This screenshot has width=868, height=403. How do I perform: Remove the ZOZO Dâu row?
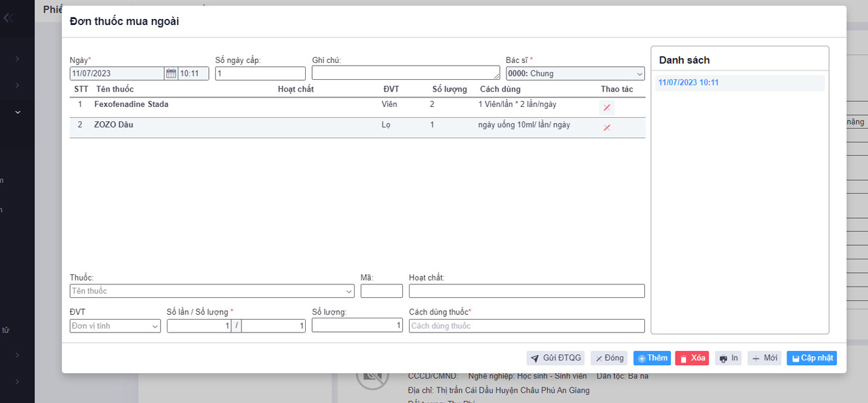pos(607,128)
